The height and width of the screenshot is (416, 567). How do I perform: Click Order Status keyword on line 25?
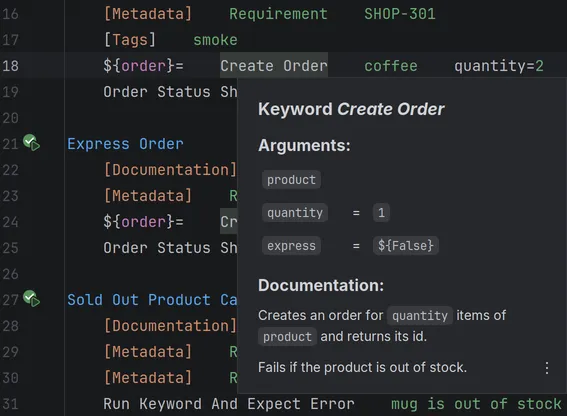click(170, 248)
